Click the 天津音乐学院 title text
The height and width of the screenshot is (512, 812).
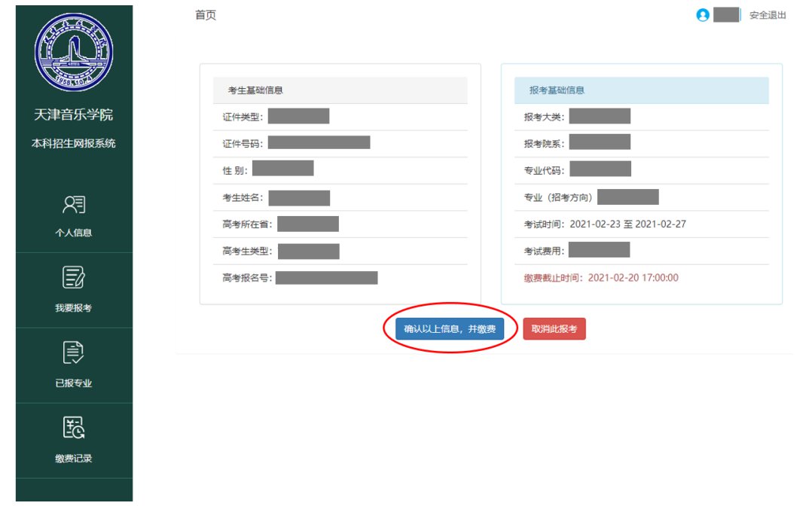click(x=74, y=114)
